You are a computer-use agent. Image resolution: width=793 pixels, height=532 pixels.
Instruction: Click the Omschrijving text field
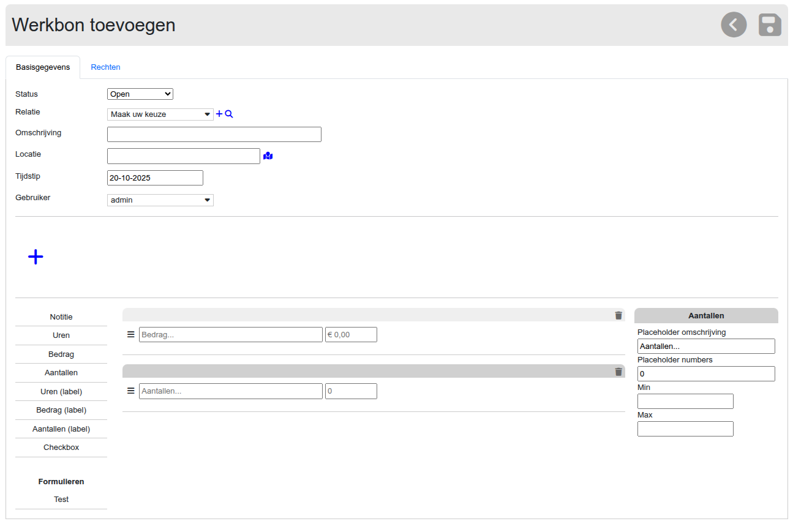pos(214,135)
